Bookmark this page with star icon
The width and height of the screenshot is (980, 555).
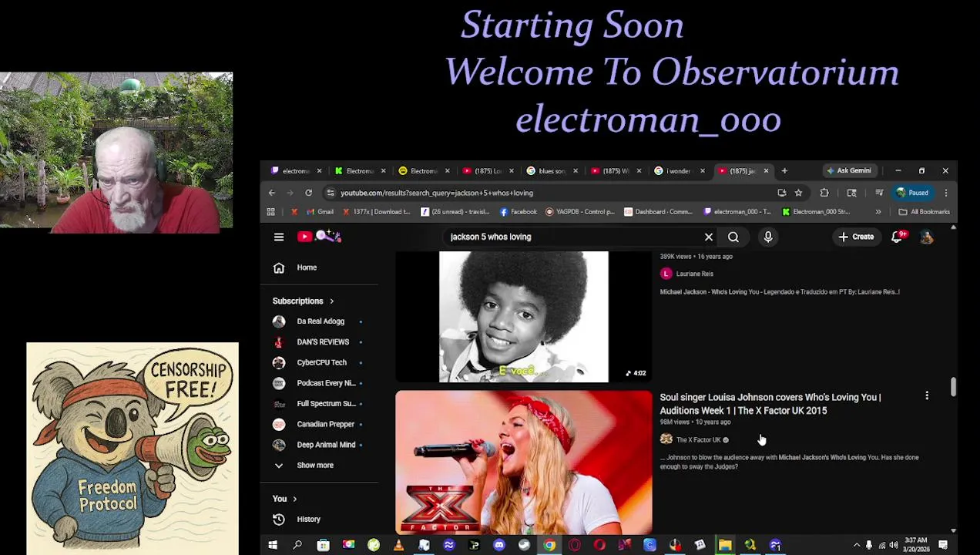pos(798,193)
